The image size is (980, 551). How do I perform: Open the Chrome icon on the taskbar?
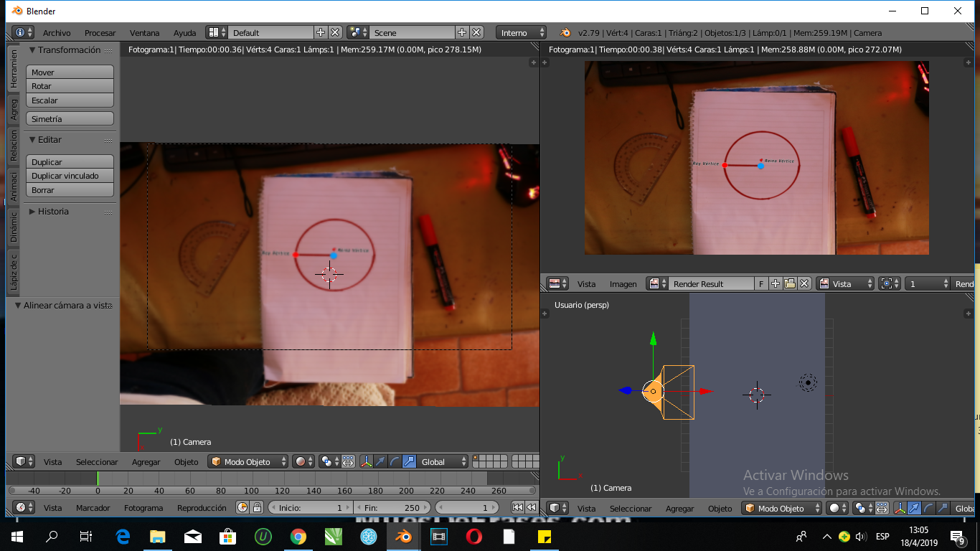(298, 536)
